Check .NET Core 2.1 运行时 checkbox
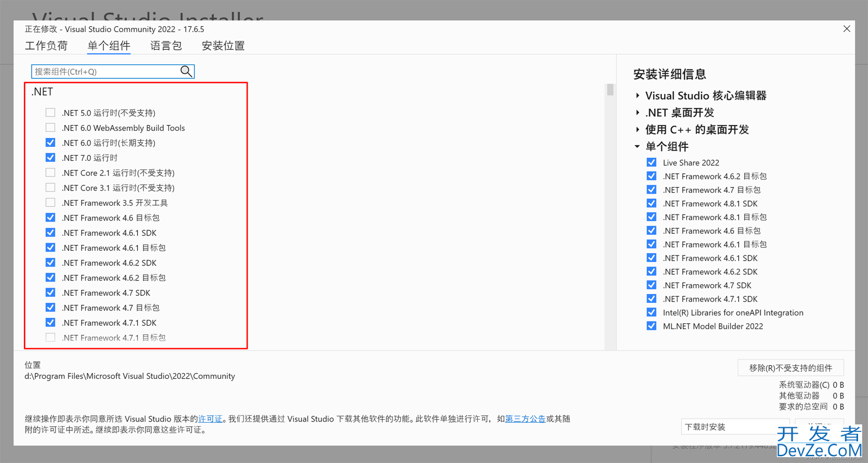The height and width of the screenshot is (463, 868). [51, 172]
